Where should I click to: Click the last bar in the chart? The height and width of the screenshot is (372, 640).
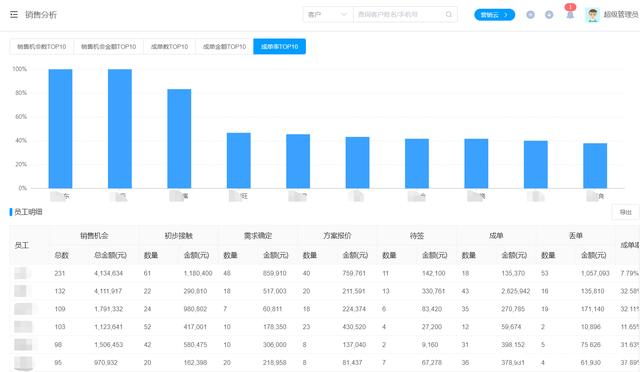tap(595, 166)
